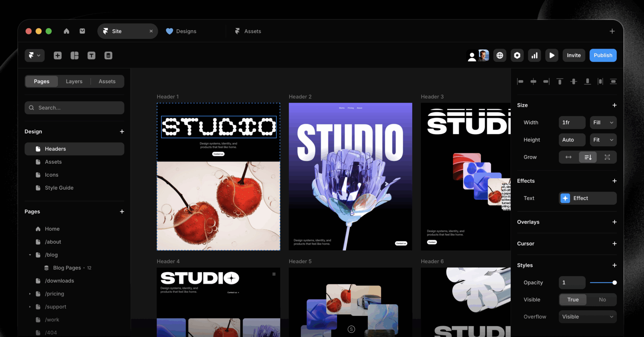The height and width of the screenshot is (337, 644).
Task: Open plugins via the hexagon icon
Action: point(517,55)
